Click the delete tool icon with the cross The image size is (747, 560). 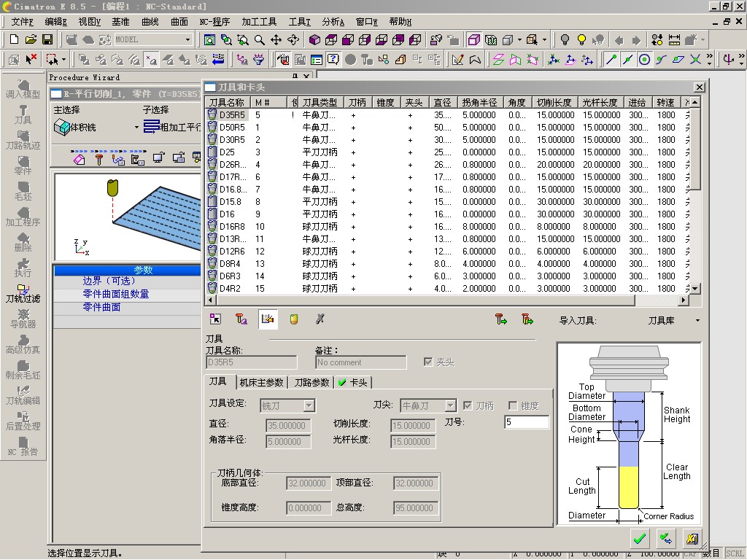[320, 319]
